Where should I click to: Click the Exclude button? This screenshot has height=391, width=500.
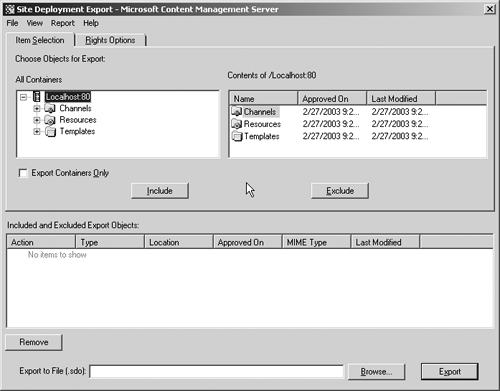click(x=340, y=191)
